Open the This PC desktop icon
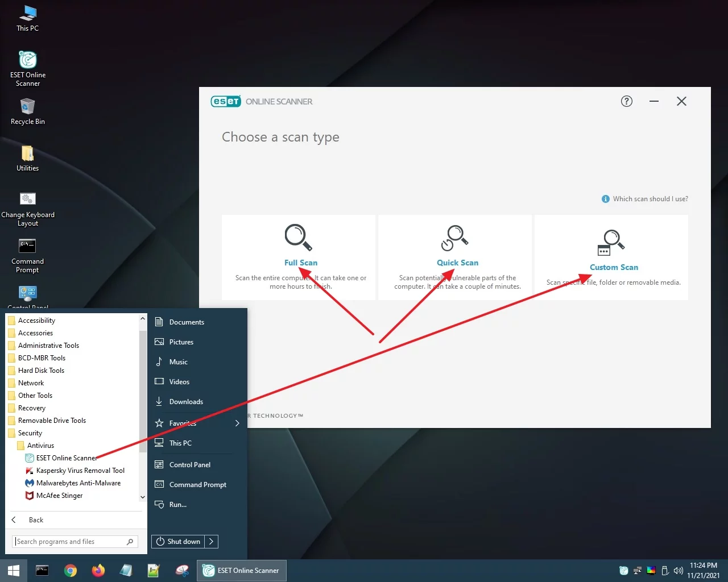Image resolution: width=728 pixels, height=582 pixels. [27, 18]
